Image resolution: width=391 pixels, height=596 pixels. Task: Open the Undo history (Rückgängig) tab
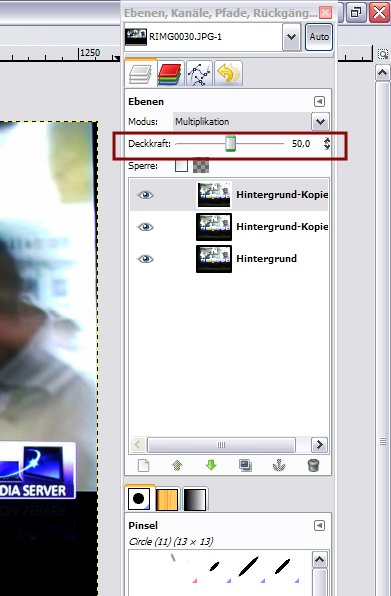click(x=228, y=73)
